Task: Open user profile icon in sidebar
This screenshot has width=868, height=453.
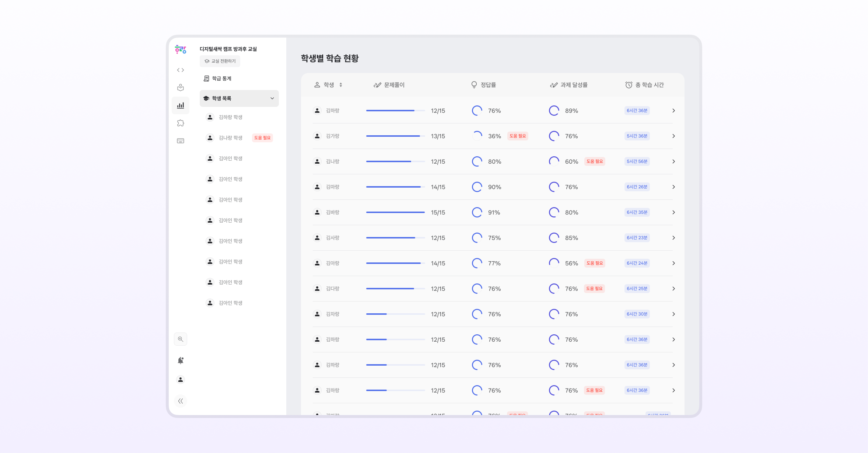Action: [181, 380]
